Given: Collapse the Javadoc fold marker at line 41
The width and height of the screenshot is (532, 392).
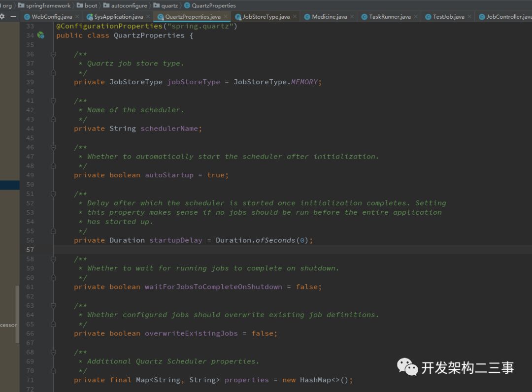Looking at the screenshot, I should point(53,101).
